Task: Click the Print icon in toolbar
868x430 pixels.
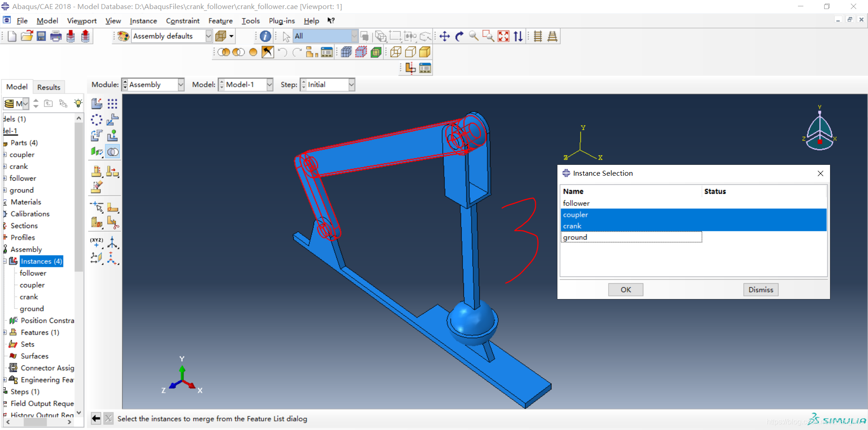Action: [x=56, y=36]
